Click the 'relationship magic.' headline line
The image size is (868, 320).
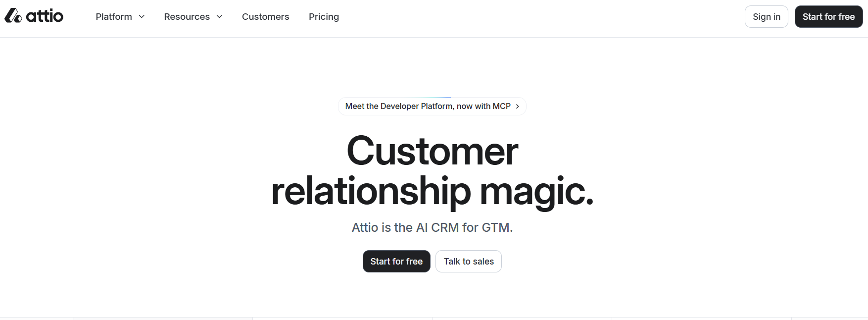[x=433, y=191]
